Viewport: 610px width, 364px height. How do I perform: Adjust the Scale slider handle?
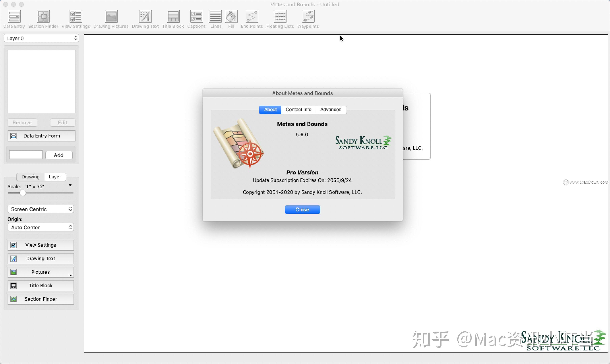23,193
